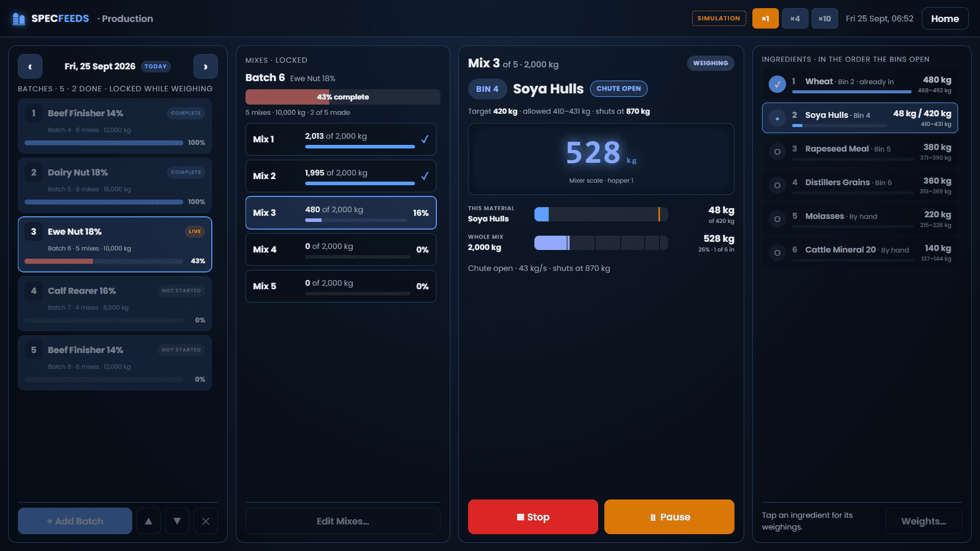Image resolution: width=980 pixels, height=551 pixels.
Task: Go to previous day arrow
Action: coord(30,66)
